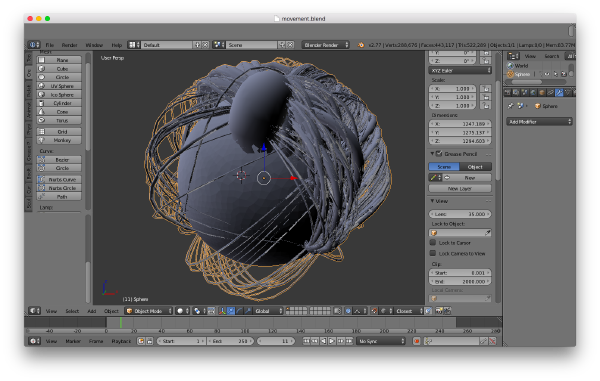The height and width of the screenshot is (381, 600).
Task: Click the Sphere mesh icon in outliner
Action: click(510, 74)
